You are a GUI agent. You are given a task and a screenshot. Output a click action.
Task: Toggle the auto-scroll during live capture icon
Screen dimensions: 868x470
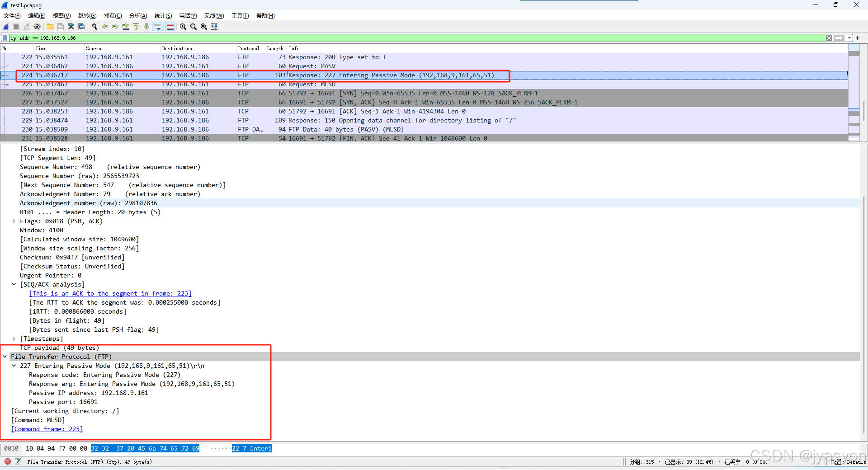(x=157, y=27)
